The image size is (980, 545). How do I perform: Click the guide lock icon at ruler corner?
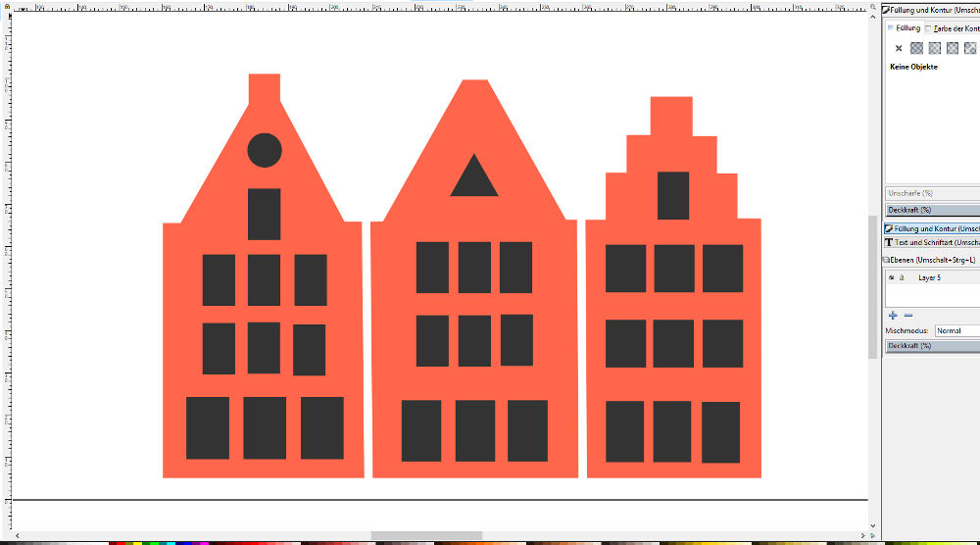(7, 7)
